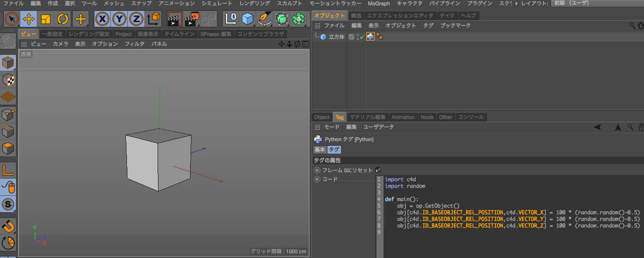Click orange spheres tag next to Python tag

[x=379, y=37]
